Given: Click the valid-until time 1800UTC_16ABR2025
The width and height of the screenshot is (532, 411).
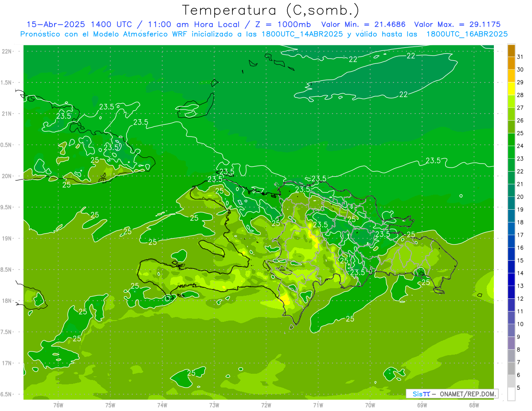Looking at the screenshot, I should 466,34.
